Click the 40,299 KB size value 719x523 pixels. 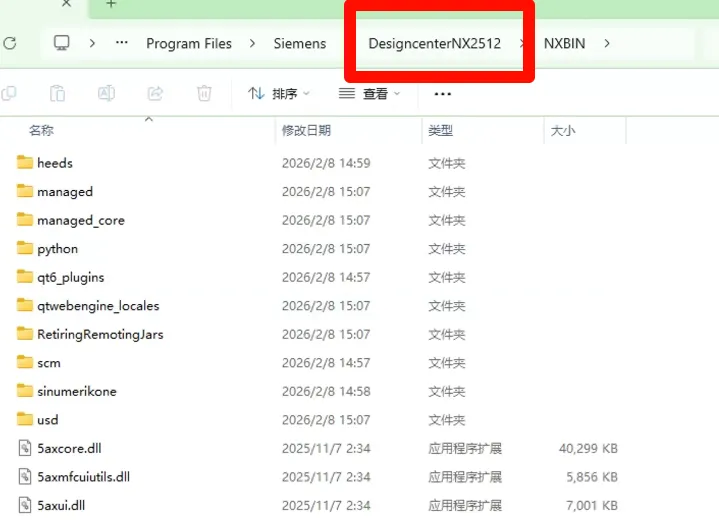click(x=588, y=448)
